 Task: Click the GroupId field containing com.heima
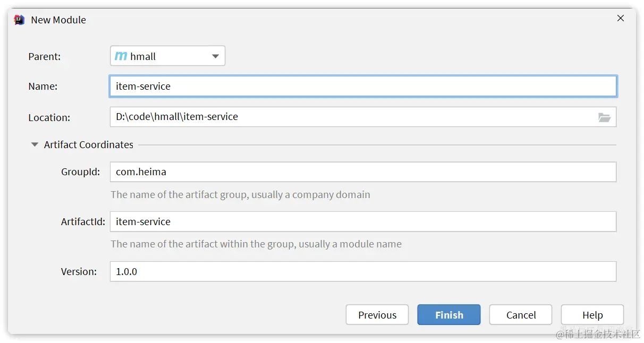363,172
